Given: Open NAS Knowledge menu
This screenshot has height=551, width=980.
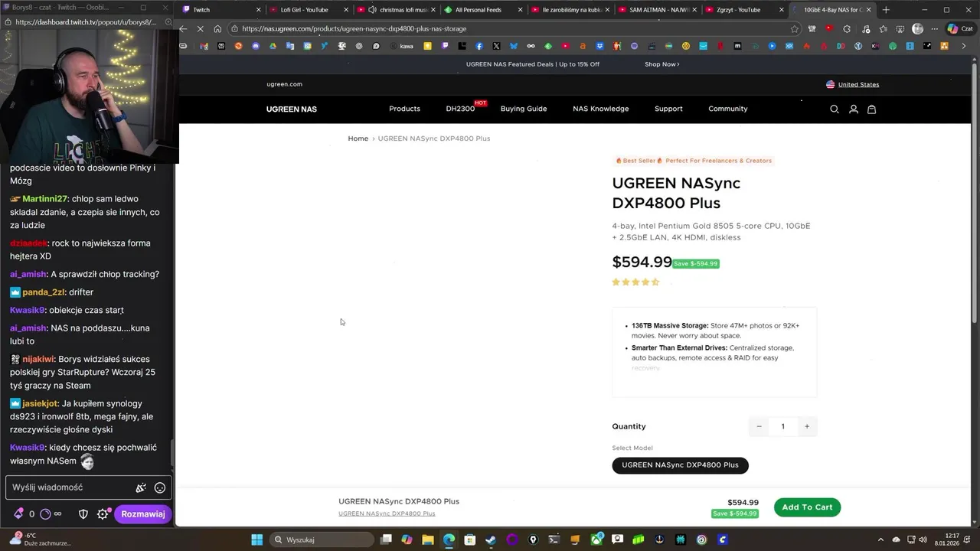Looking at the screenshot, I should click(x=601, y=109).
